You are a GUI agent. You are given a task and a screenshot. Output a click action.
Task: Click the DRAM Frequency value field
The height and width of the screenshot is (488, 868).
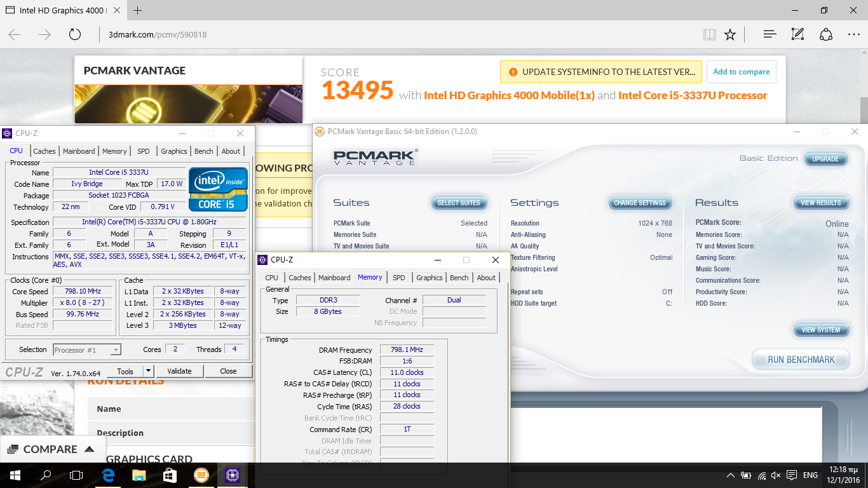click(x=407, y=349)
